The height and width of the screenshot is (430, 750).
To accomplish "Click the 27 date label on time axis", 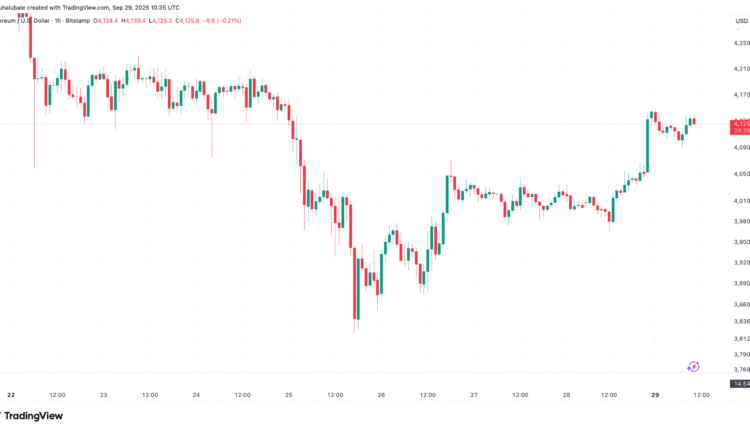I will pyautogui.click(x=473, y=395).
